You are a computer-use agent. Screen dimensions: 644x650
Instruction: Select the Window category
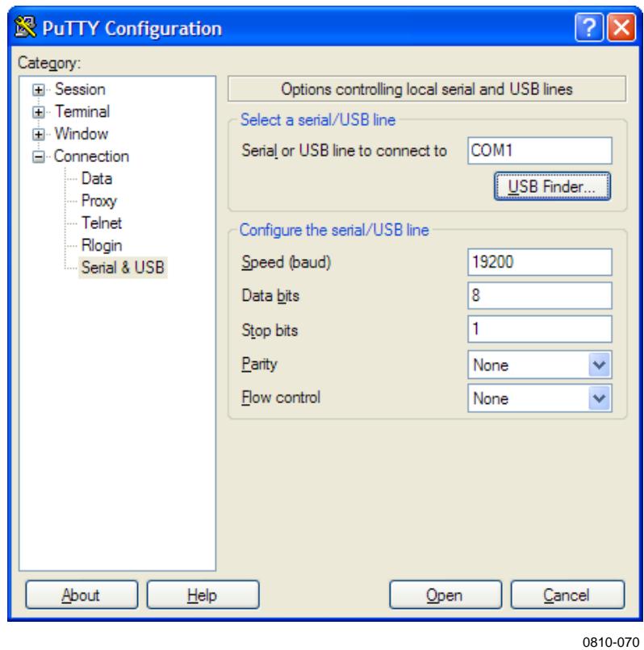pos(82,134)
